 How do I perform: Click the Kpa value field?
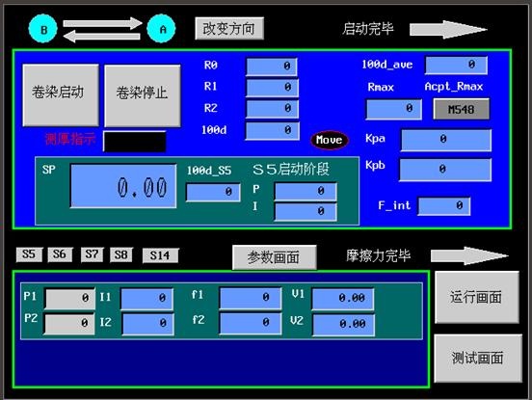[x=446, y=140]
